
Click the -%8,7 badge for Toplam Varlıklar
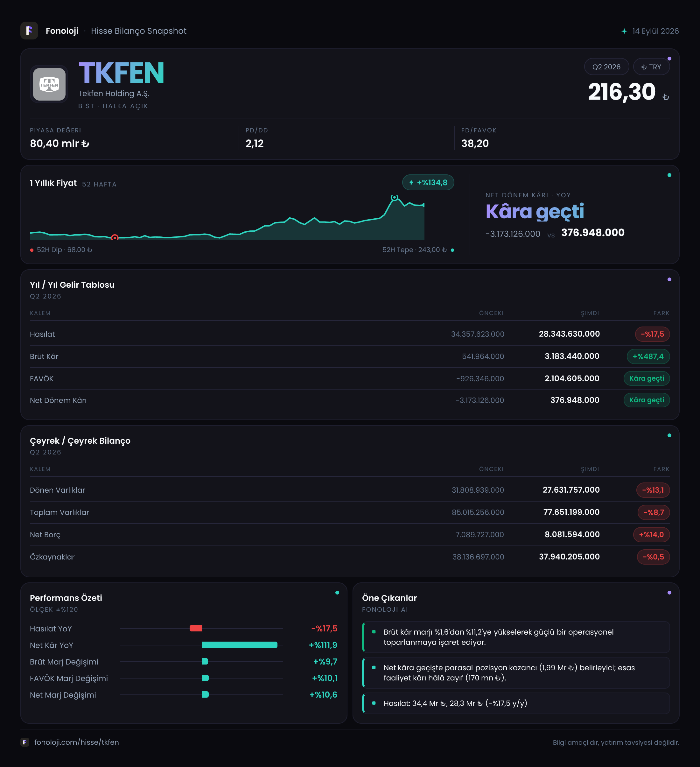tap(654, 512)
